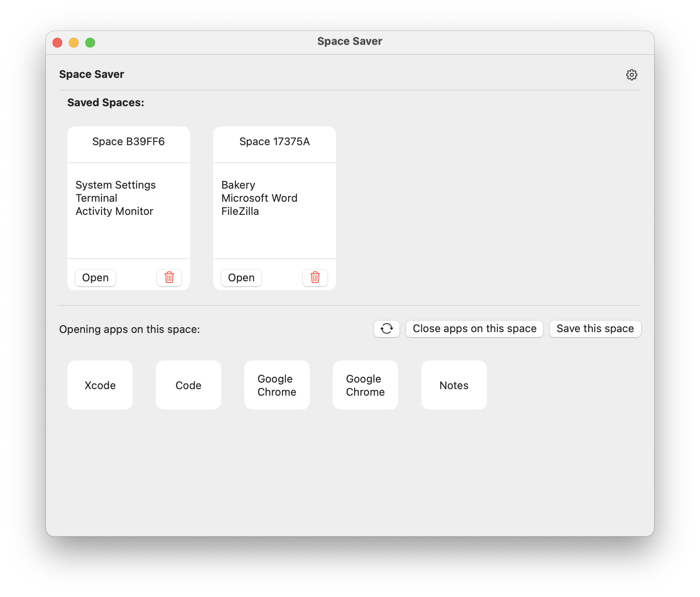Click FileZilla in Space 17375A list

pos(240,211)
